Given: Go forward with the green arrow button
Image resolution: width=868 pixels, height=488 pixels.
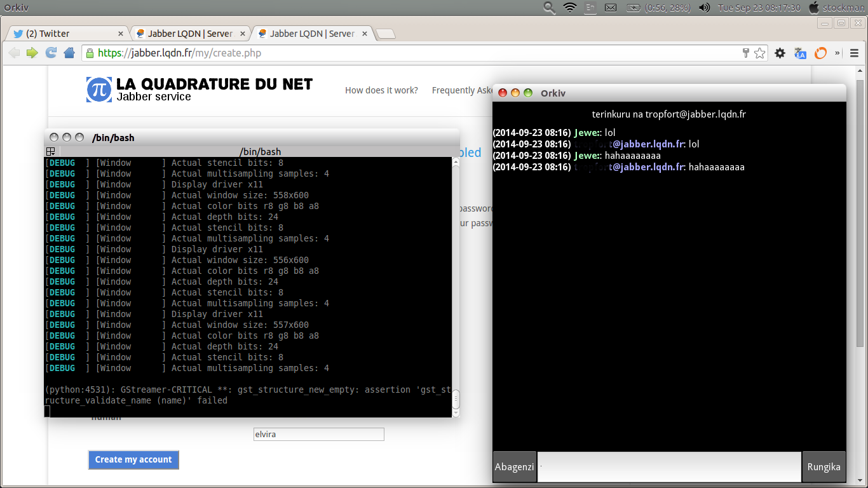Looking at the screenshot, I should point(32,53).
